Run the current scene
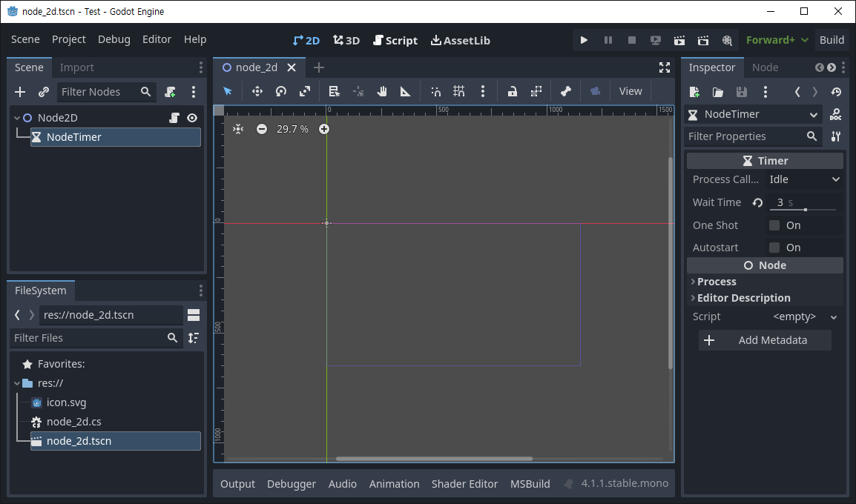856x504 pixels. (x=679, y=40)
